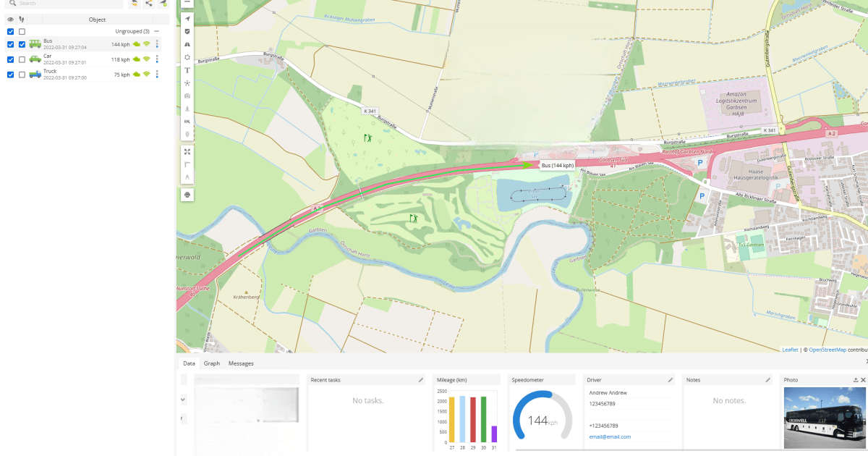Screen dimensions: 868x456
Task: Click the camera icon in map toolbar
Action: tap(187, 96)
